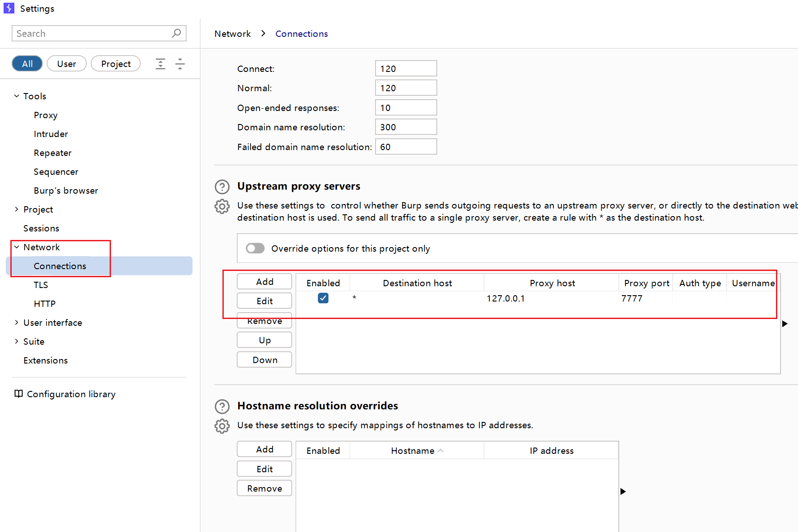Select the User settings filter
The height and width of the screenshot is (532, 798).
coord(66,64)
